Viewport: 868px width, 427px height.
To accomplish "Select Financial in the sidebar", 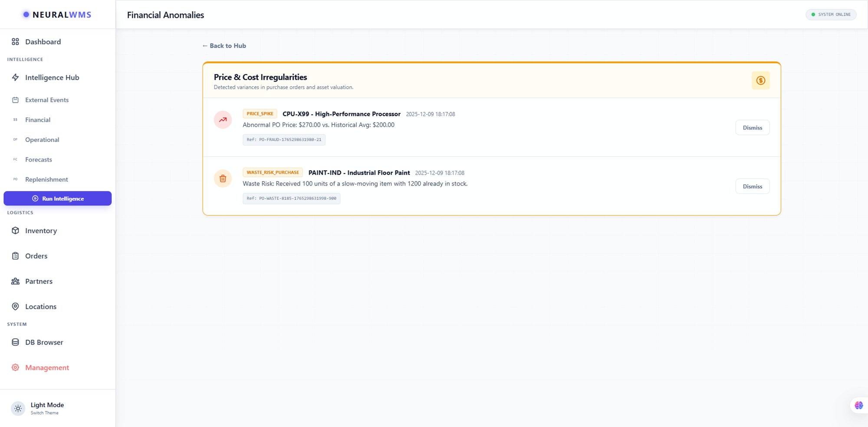I will (x=38, y=120).
